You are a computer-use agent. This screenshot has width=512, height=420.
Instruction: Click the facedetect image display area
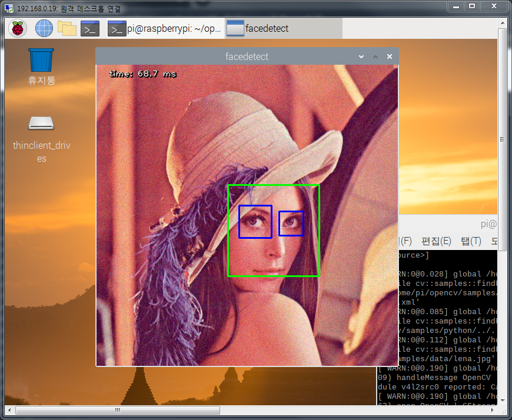[247, 215]
